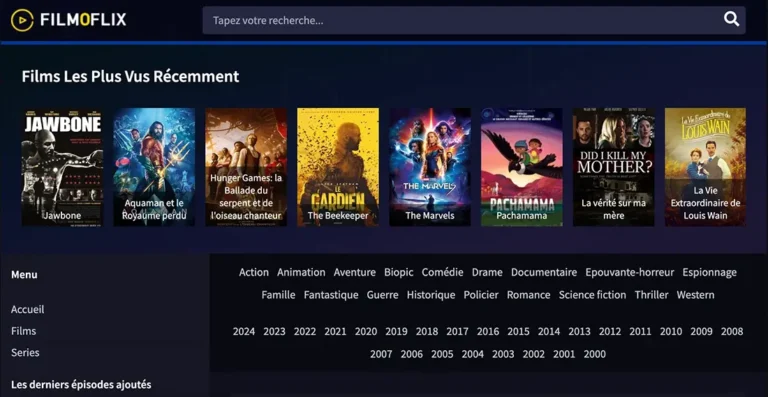Filter films by year 2015
This screenshot has height=397, width=768.
pyautogui.click(x=518, y=331)
